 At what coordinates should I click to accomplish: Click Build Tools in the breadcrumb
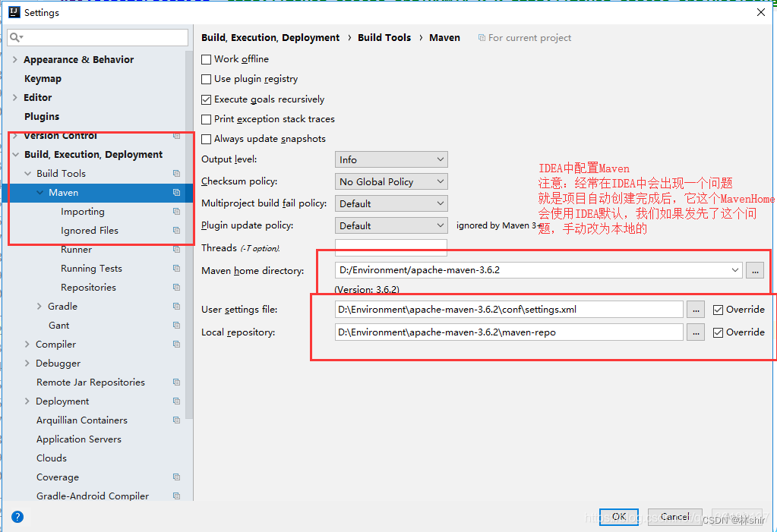(x=384, y=38)
